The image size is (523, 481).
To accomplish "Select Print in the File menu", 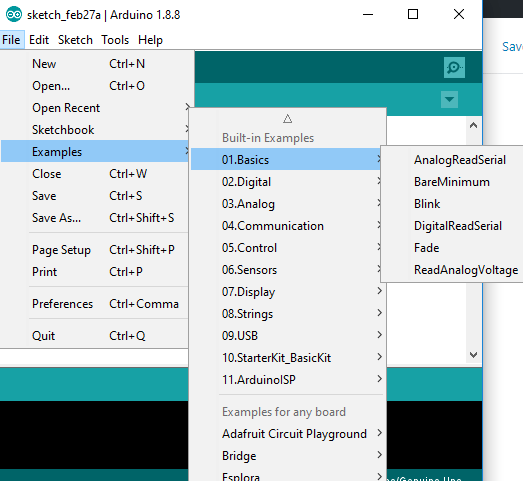I will click(95, 272).
